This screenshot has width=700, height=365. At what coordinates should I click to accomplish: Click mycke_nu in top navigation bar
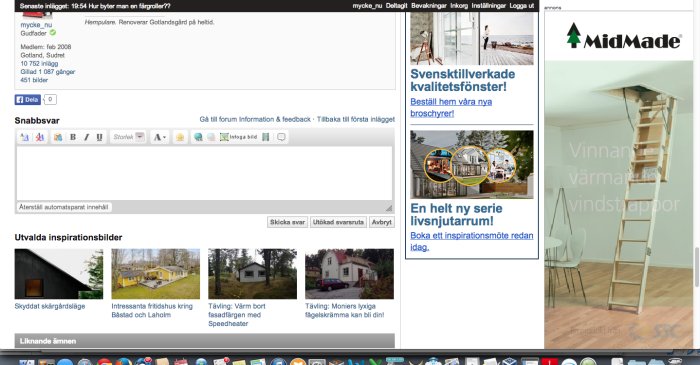(367, 6)
